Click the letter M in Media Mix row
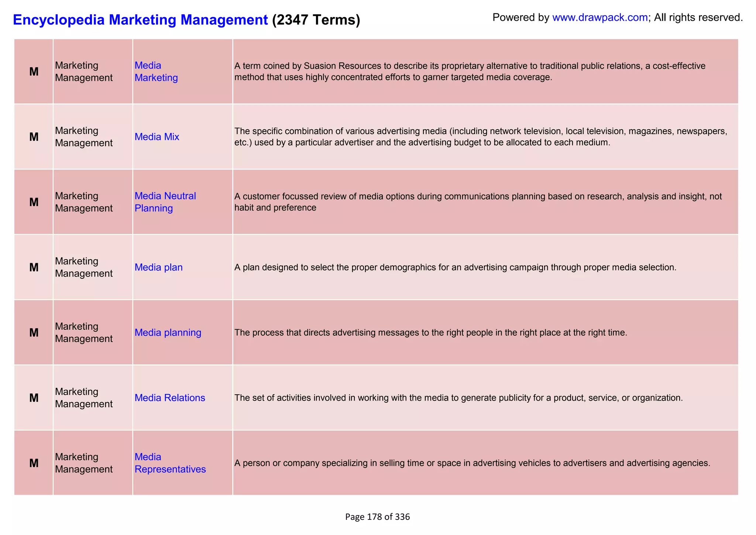Screen dimensions: 756x535 click(34, 137)
